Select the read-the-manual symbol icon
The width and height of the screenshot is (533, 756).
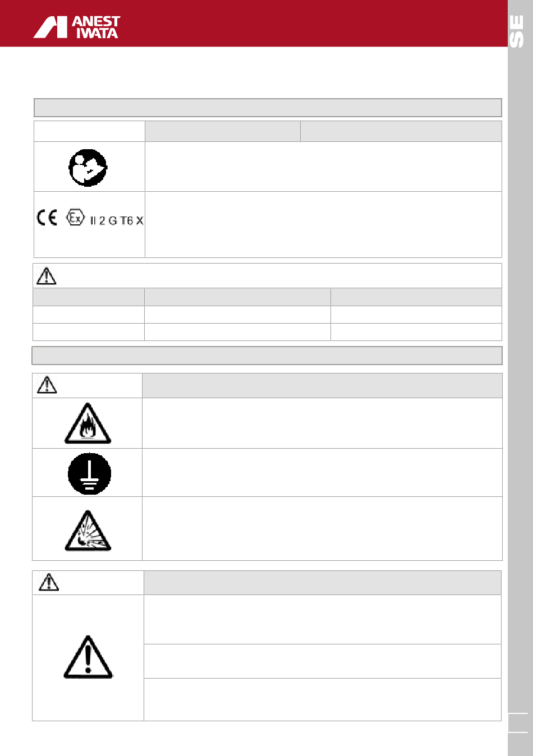(88, 167)
